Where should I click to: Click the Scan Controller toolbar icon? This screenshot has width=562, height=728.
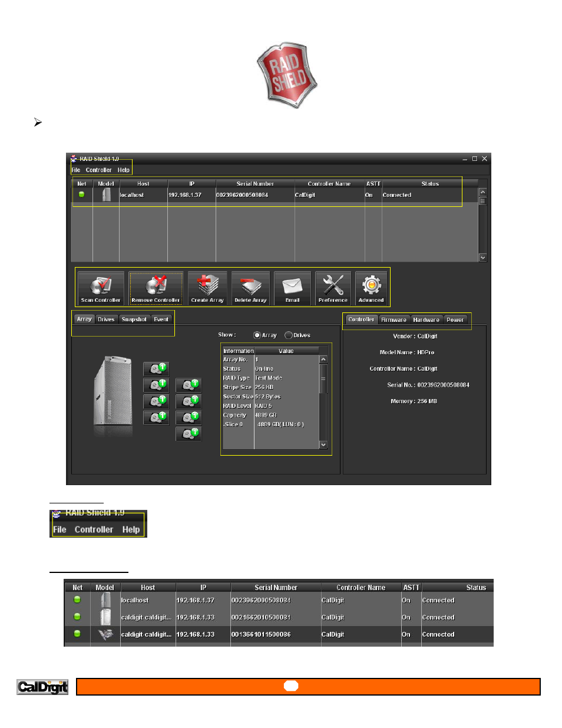coord(101,288)
